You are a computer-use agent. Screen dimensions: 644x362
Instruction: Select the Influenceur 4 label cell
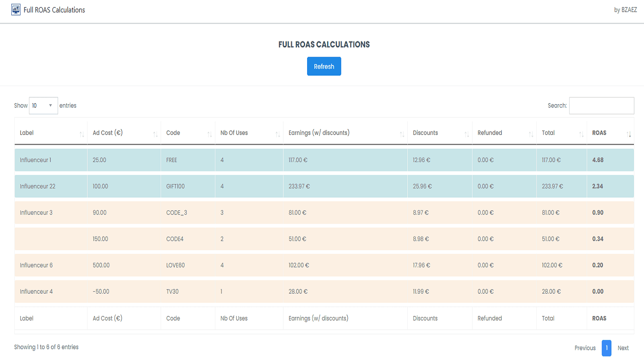click(36, 292)
